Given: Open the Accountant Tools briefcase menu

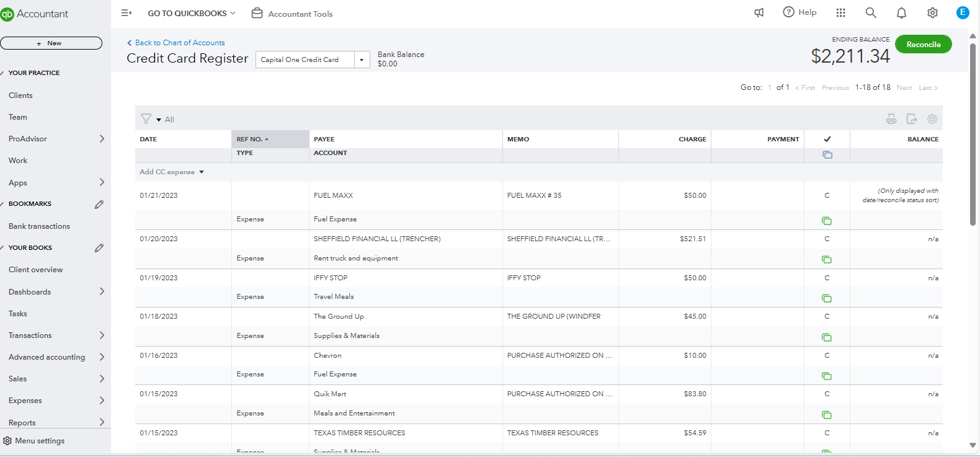Looking at the screenshot, I should pyautogui.click(x=292, y=14).
